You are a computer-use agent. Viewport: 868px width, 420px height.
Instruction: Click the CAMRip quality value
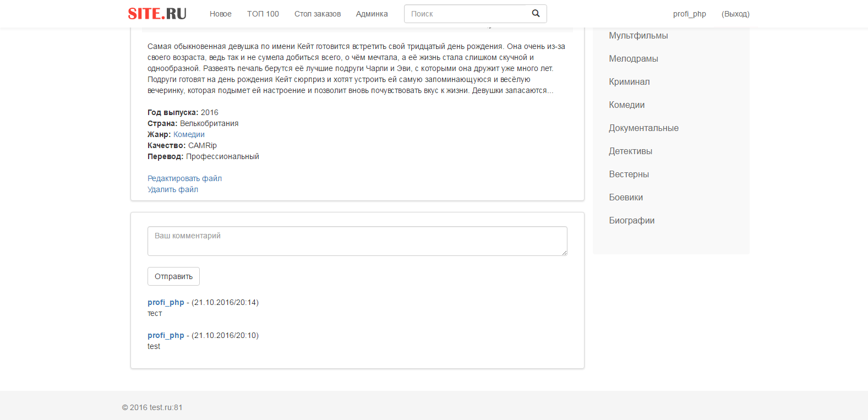[203, 145]
